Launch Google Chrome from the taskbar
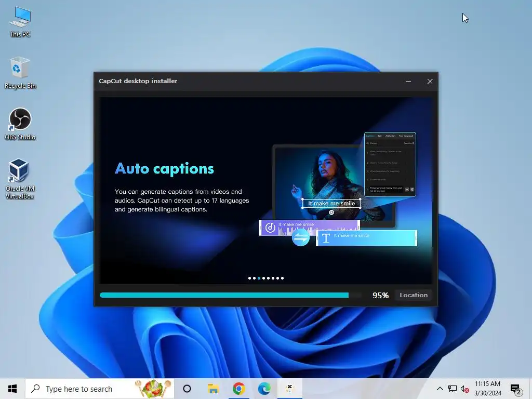 239,389
